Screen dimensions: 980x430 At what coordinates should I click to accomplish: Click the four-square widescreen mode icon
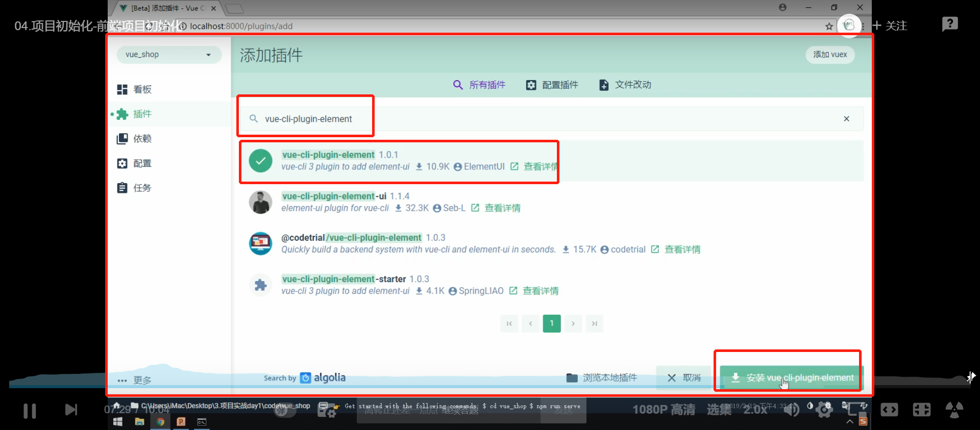coord(922,410)
